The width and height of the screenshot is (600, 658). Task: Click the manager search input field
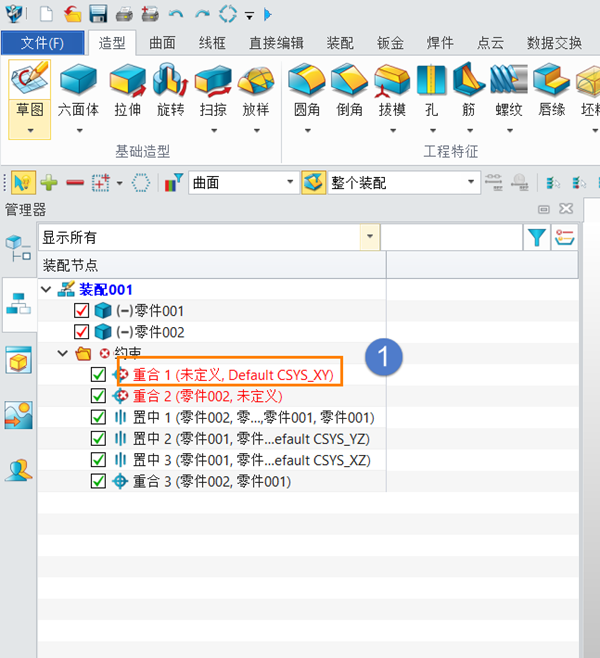click(451, 238)
